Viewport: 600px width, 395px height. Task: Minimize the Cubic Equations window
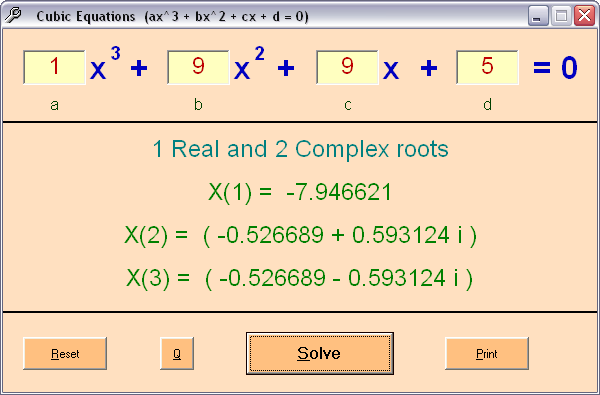538,16
